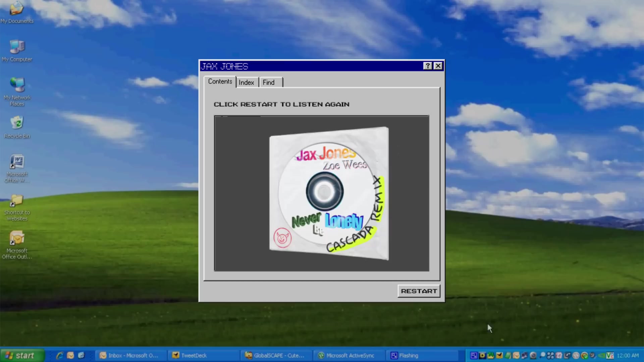This screenshot has height=362, width=644.
Task: Switch to TweetDeck taskbar button
Action: [203, 355]
